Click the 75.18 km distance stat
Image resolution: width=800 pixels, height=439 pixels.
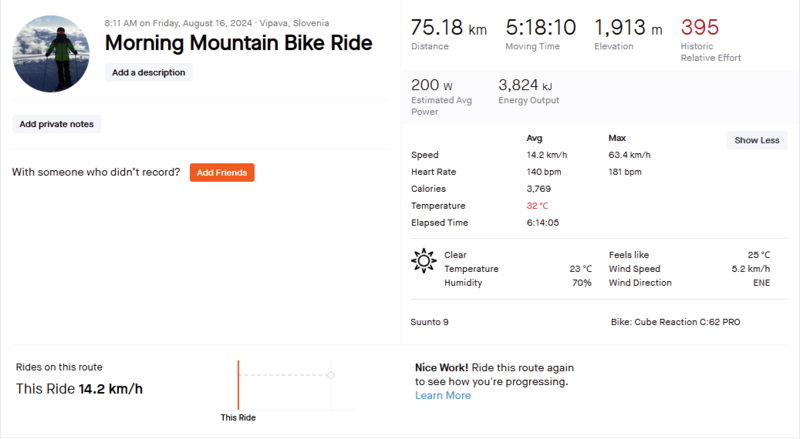click(x=448, y=28)
